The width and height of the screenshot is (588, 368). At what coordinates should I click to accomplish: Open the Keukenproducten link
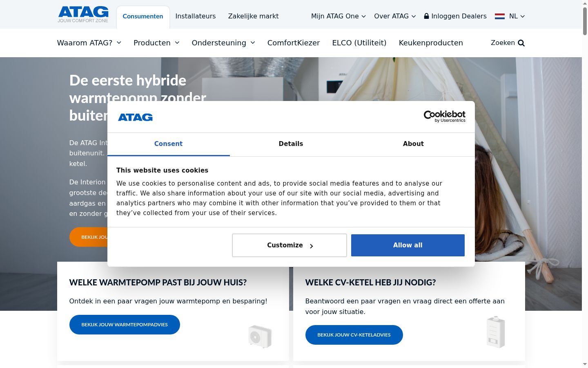(431, 43)
